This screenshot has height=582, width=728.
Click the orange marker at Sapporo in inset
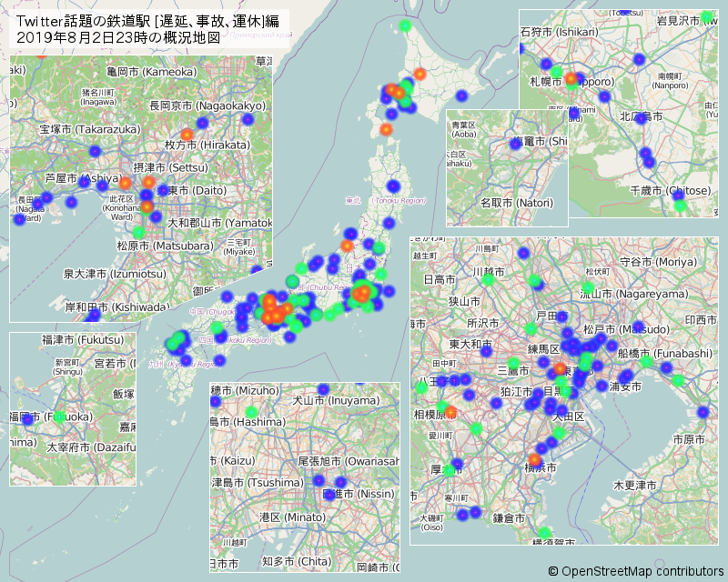(x=571, y=79)
